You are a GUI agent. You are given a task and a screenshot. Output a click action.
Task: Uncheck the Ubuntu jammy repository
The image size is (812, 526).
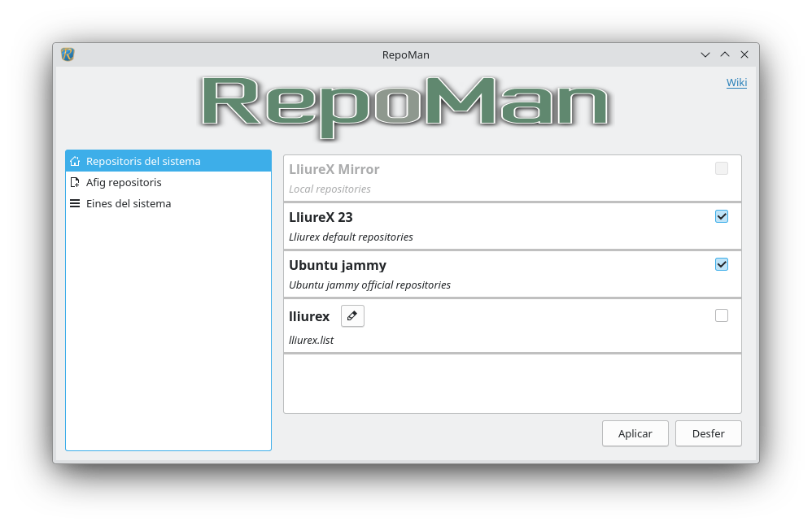tap(722, 265)
